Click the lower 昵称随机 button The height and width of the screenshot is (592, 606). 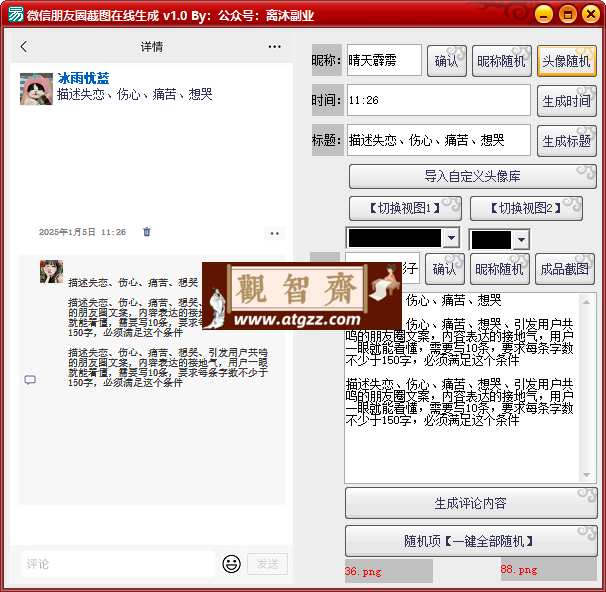(x=500, y=269)
